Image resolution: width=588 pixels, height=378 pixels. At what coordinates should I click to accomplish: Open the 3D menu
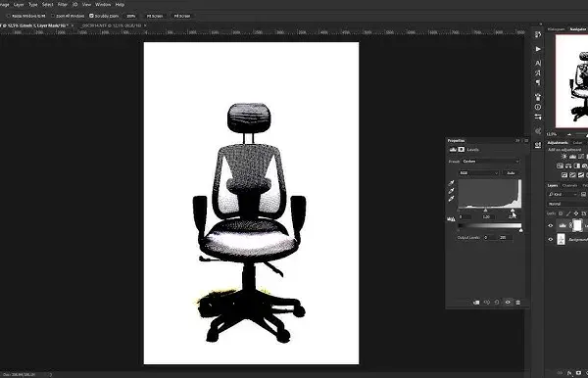[74, 5]
